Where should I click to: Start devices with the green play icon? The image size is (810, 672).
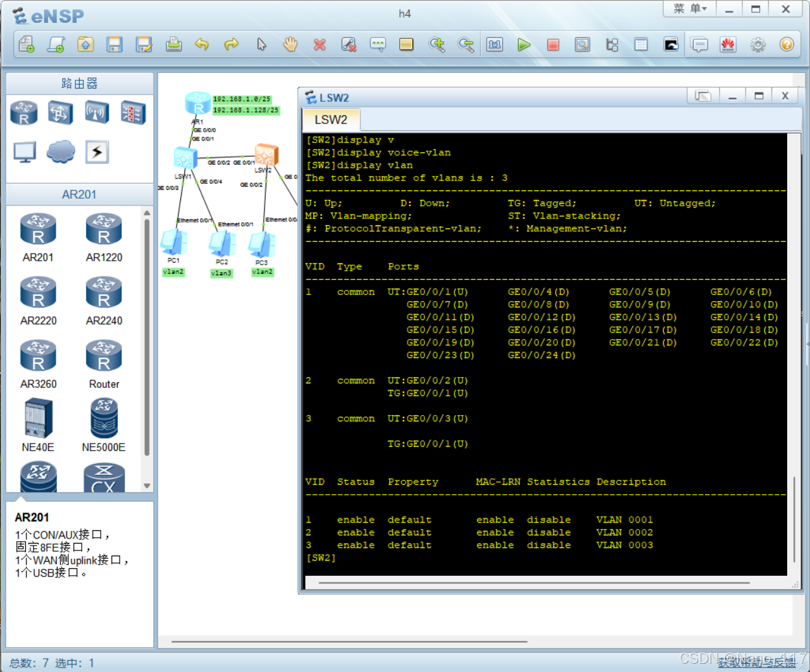click(x=524, y=44)
